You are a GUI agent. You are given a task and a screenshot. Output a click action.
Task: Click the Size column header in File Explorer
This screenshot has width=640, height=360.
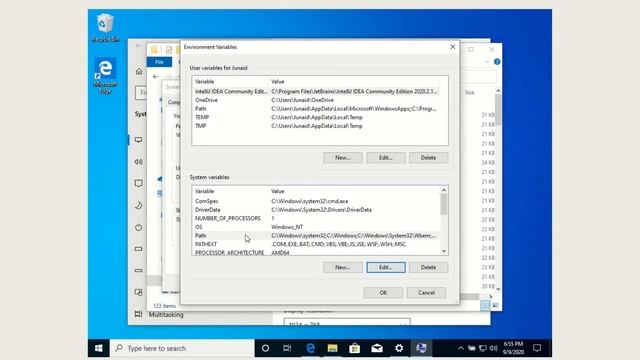coord(470,93)
